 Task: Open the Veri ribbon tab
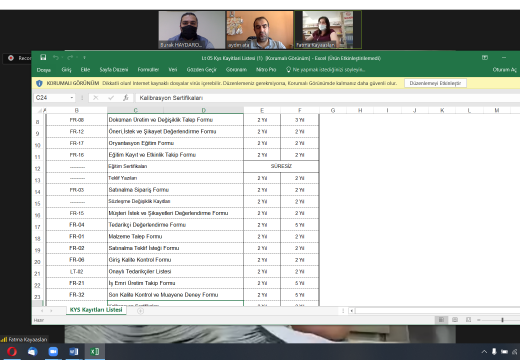(173, 70)
